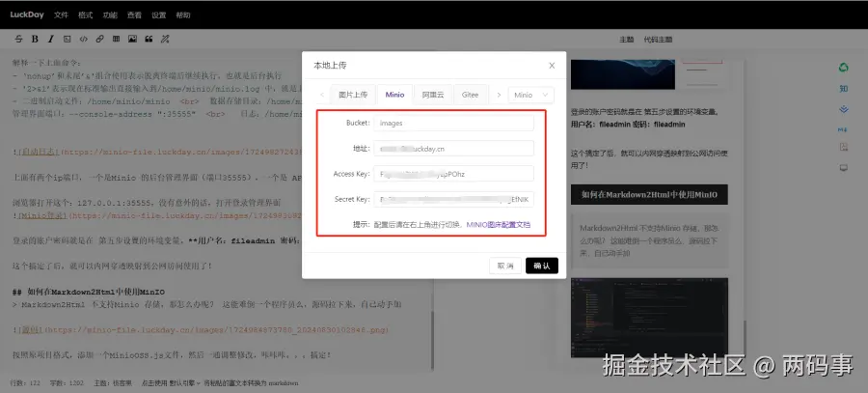Screen dimensions: 868x393
Task: Click the 取消 button
Action: point(505,266)
